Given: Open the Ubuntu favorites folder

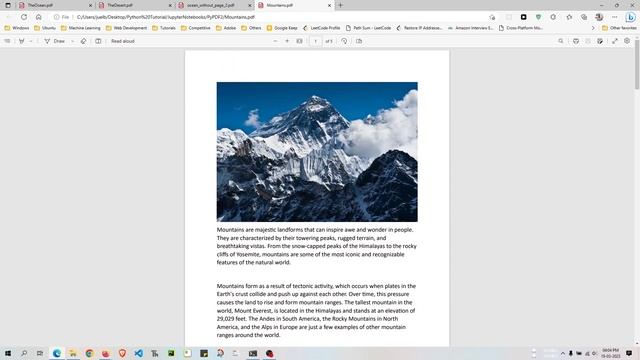Looking at the screenshot, I should [x=45, y=28].
